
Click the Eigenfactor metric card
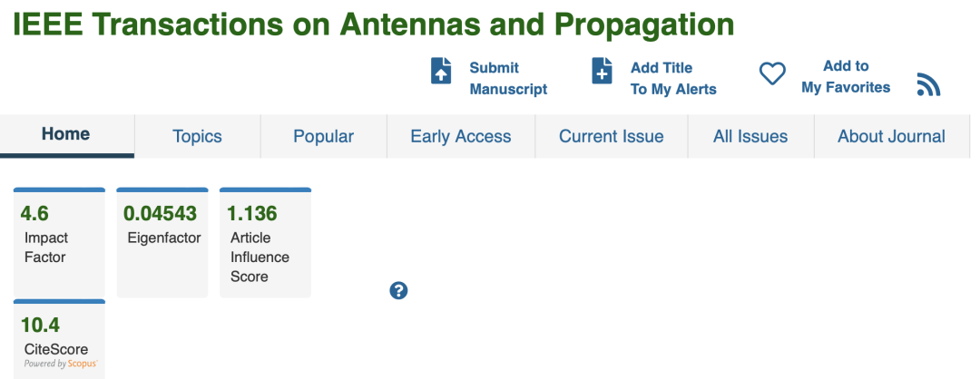point(162,241)
